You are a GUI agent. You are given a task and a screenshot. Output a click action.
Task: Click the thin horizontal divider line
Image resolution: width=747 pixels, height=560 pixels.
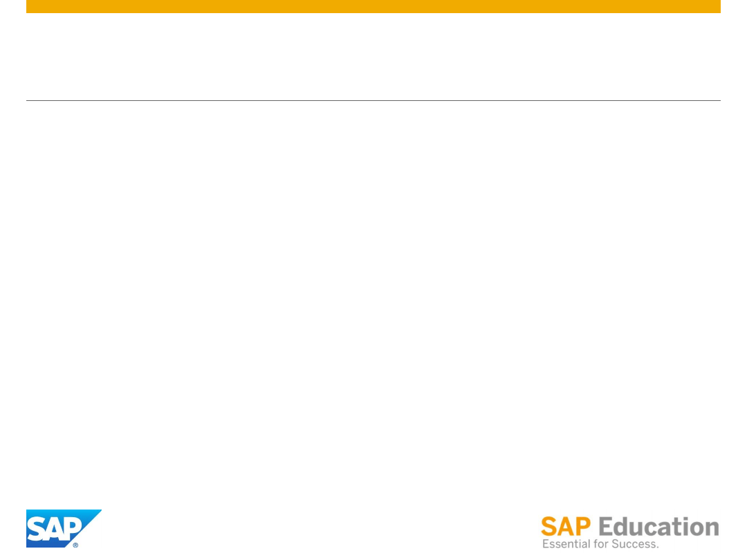coord(373,100)
